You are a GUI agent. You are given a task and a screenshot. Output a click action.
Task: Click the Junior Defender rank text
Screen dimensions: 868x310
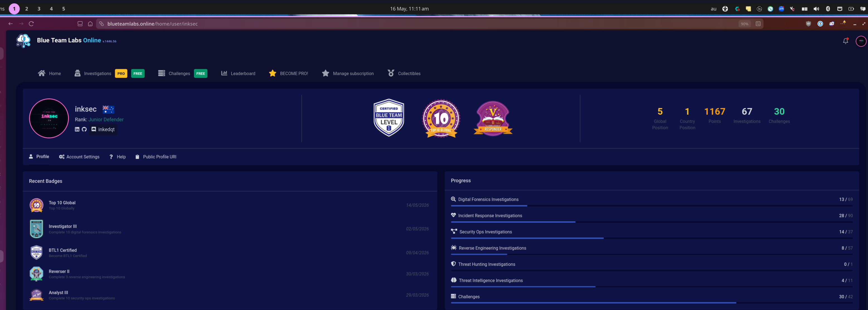point(106,119)
